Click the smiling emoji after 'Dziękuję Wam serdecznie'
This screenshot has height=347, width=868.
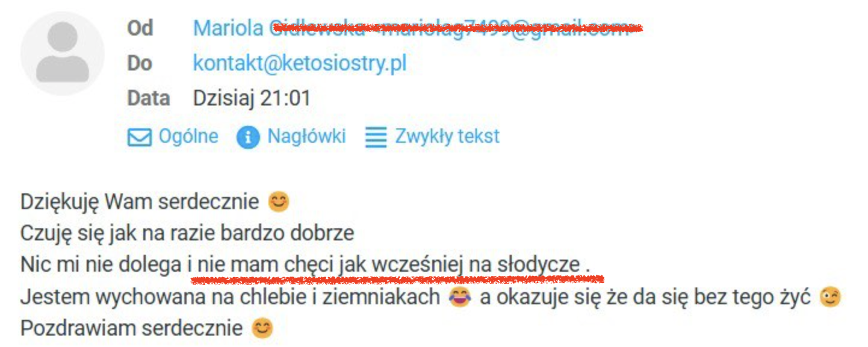coord(278,202)
